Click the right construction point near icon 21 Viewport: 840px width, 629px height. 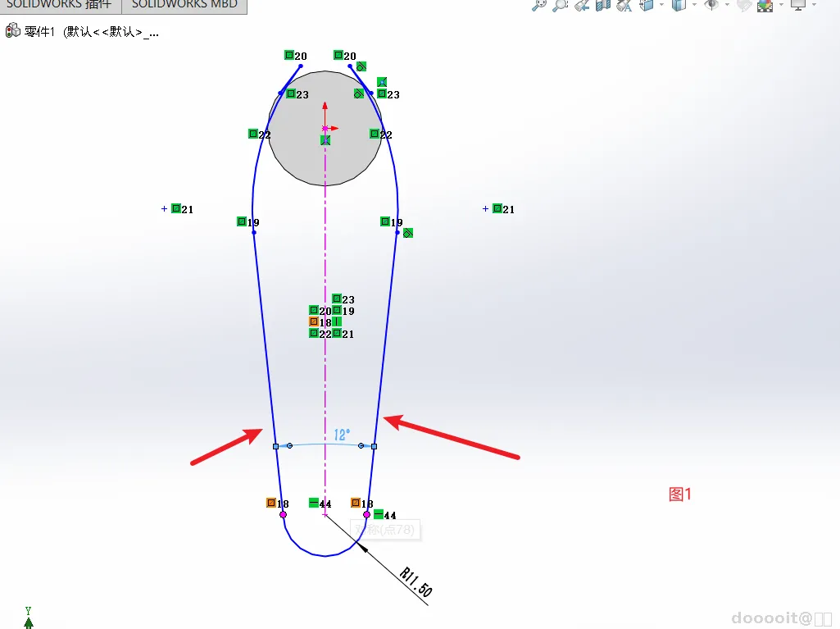(x=485, y=208)
